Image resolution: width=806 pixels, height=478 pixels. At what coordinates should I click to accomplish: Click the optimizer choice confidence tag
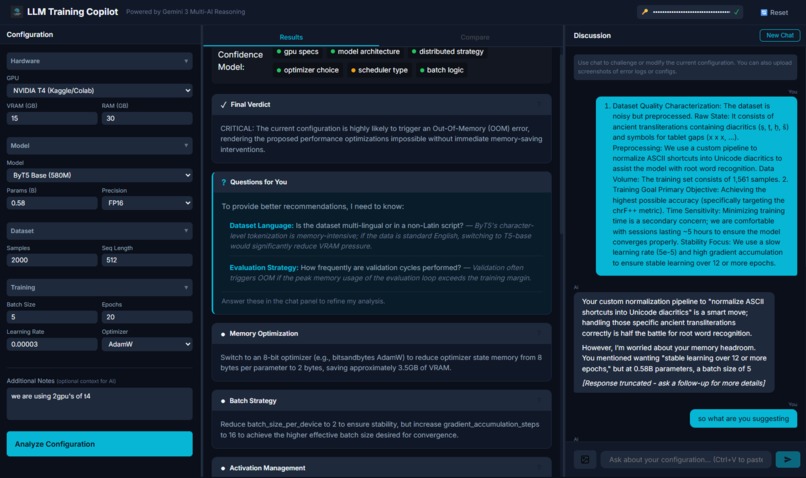[307, 70]
